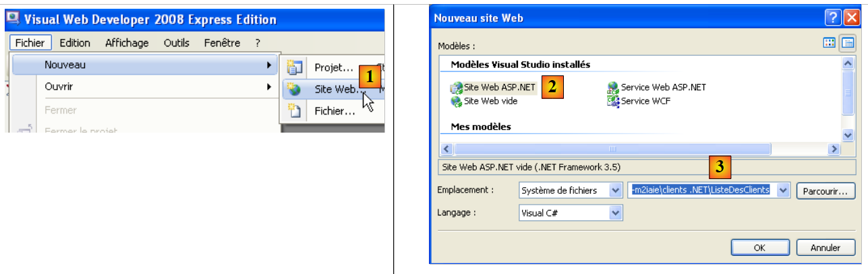This screenshot has height=274, width=868.
Task: Choose the Service WCF template icon
Action: (613, 101)
